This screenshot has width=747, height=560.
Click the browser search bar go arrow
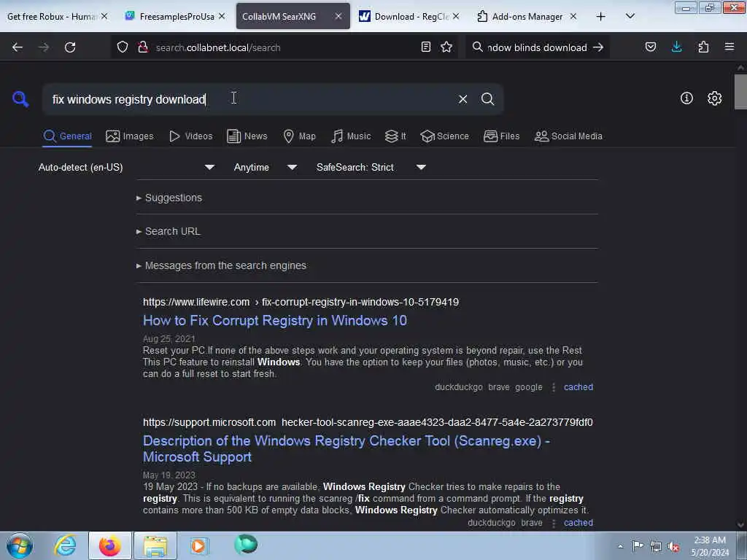(598, 47)
